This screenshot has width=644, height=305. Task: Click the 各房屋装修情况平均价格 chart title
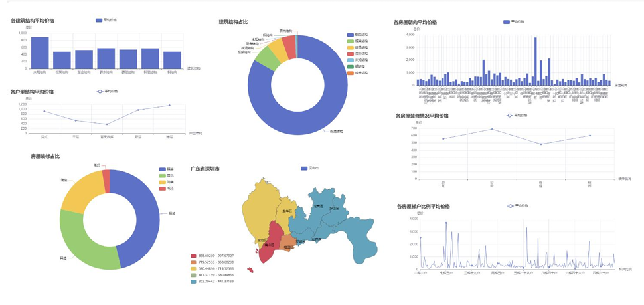[x=422, y=116]
